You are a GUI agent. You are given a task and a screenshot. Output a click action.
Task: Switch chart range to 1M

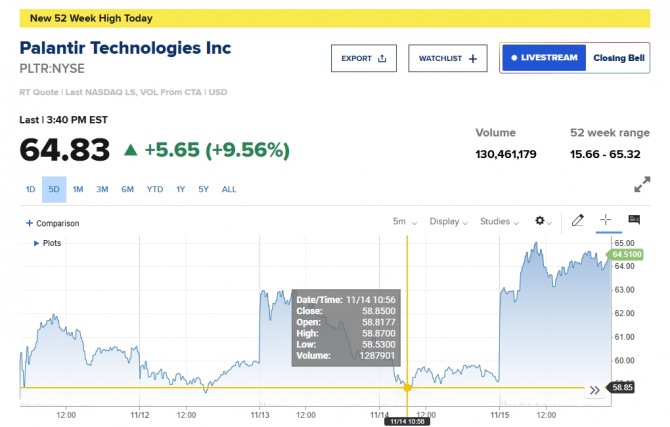[x=78, y=189]
